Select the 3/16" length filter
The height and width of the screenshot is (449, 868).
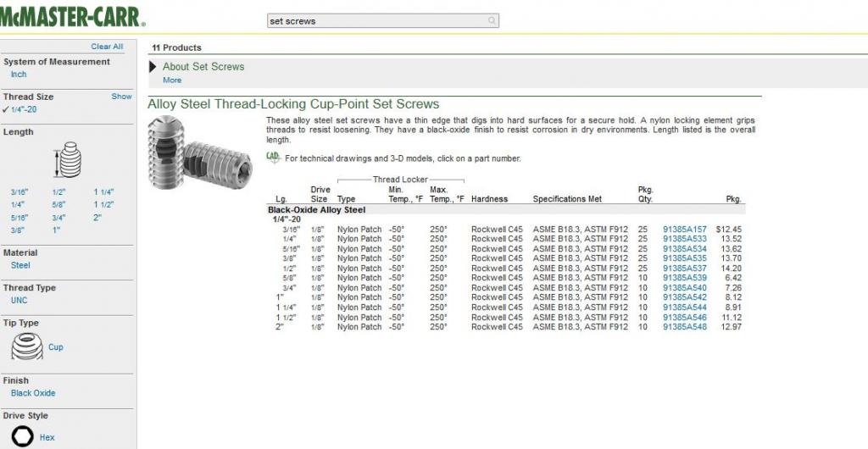pos(19,192)
